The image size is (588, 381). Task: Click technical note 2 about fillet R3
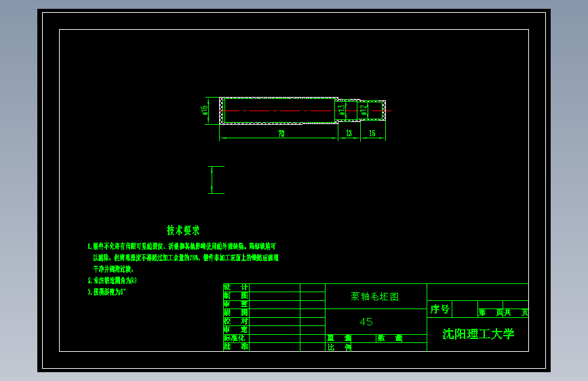[112, 281]
